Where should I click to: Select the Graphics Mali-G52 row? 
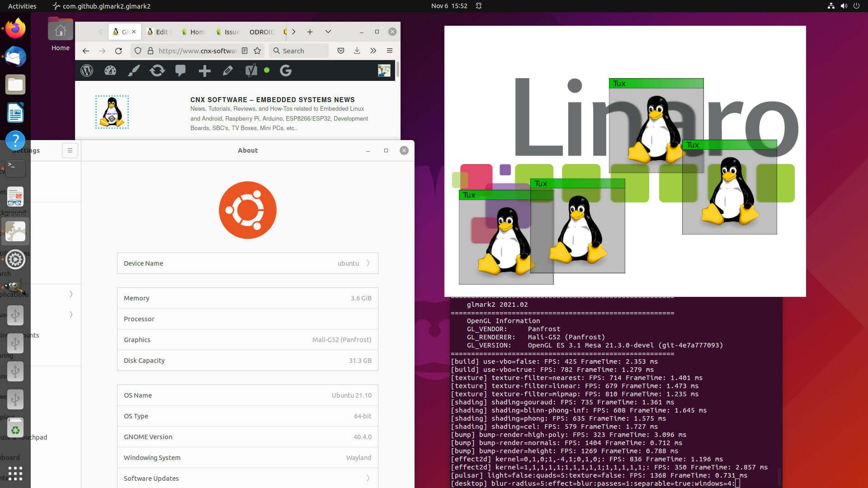(248, 340)
